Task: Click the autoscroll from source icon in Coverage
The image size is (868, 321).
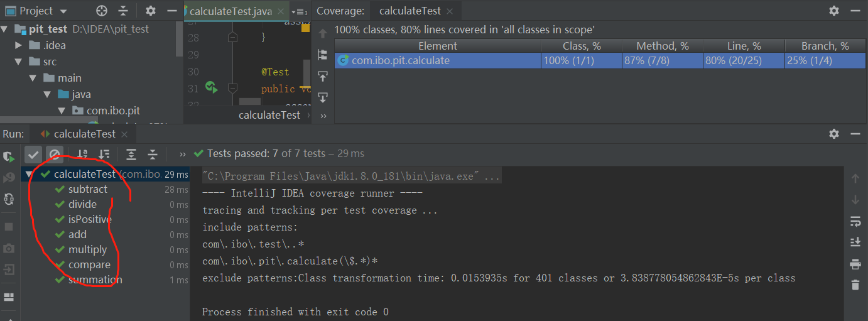Action: (x=323, y=97)
